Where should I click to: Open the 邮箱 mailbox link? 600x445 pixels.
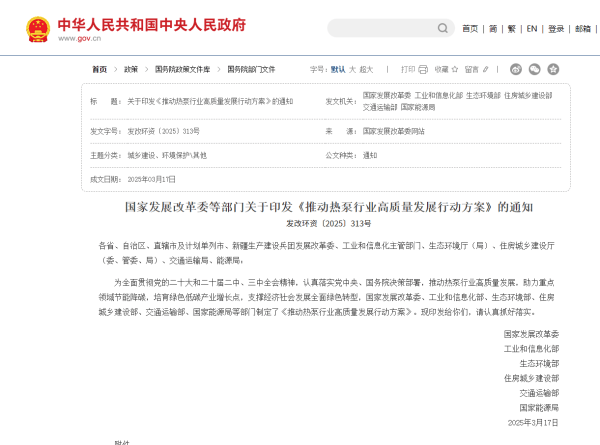tap(582, 29)
